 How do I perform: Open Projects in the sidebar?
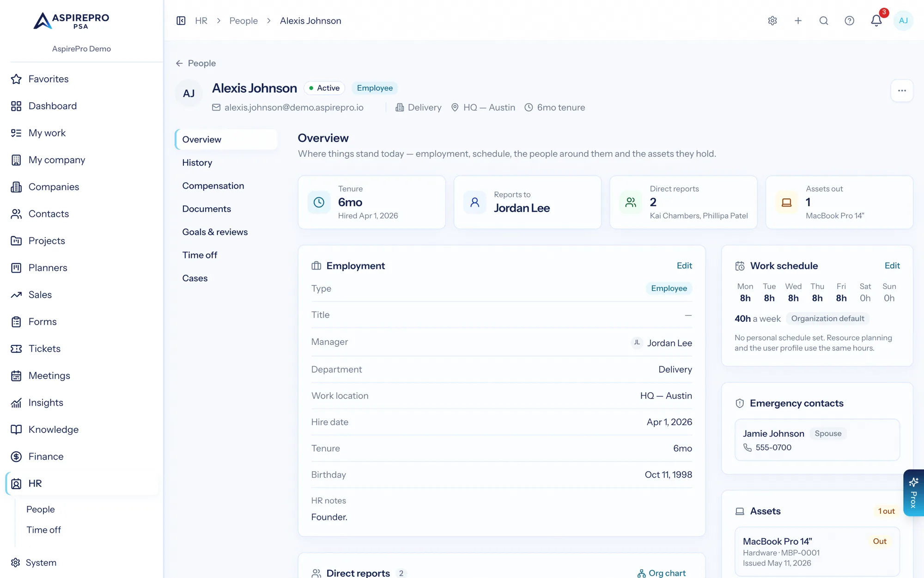(x=81, y=241)
